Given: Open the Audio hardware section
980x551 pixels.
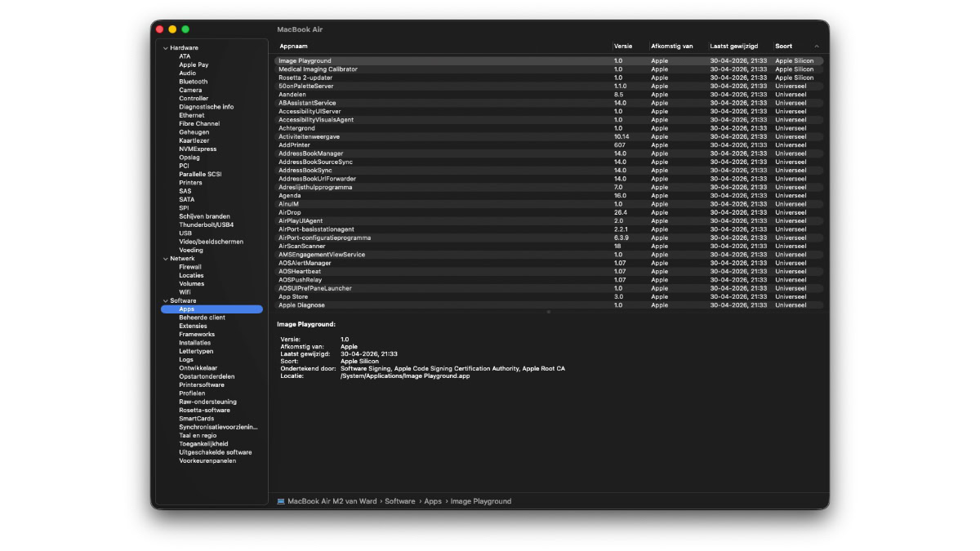Looking at the screenshot, I should point(187,73).
